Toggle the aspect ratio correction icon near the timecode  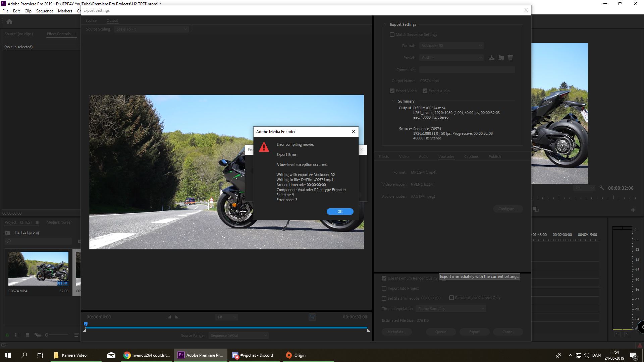312,317
